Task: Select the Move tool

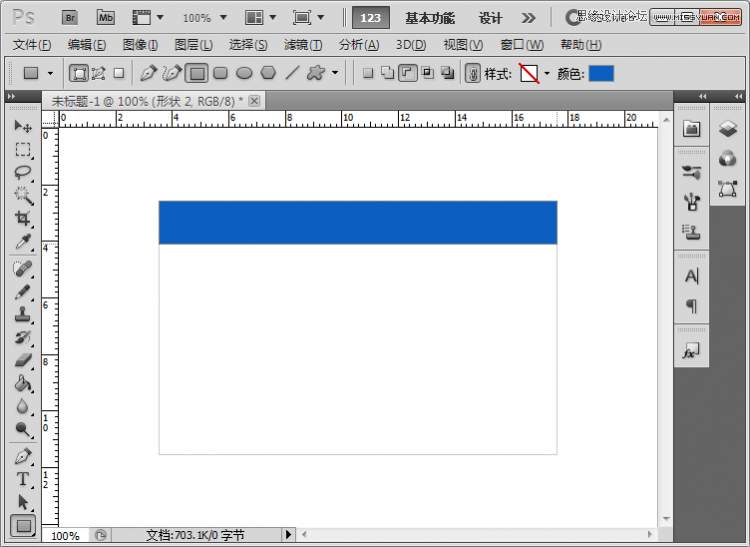Action: click(x=23, y=127)
